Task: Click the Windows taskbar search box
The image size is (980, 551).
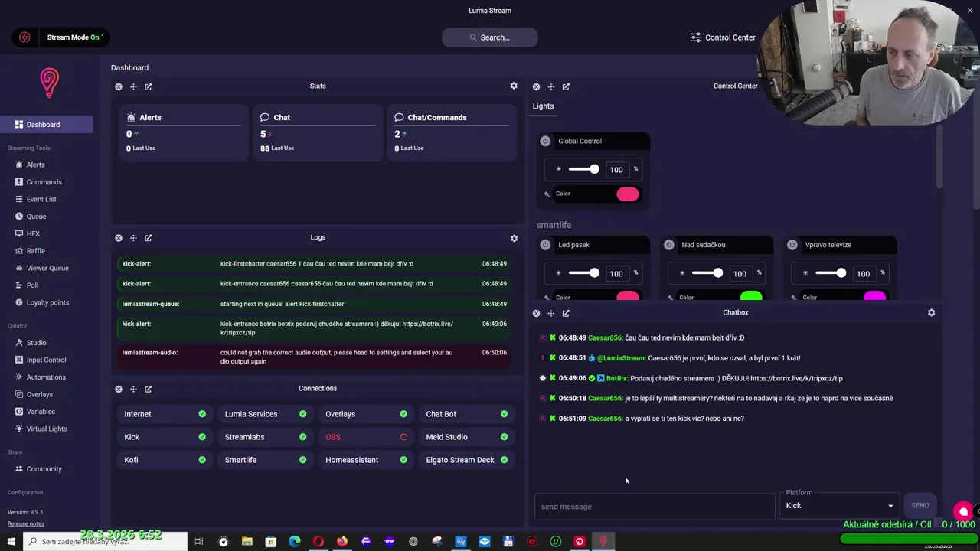Action: point(104,541)
